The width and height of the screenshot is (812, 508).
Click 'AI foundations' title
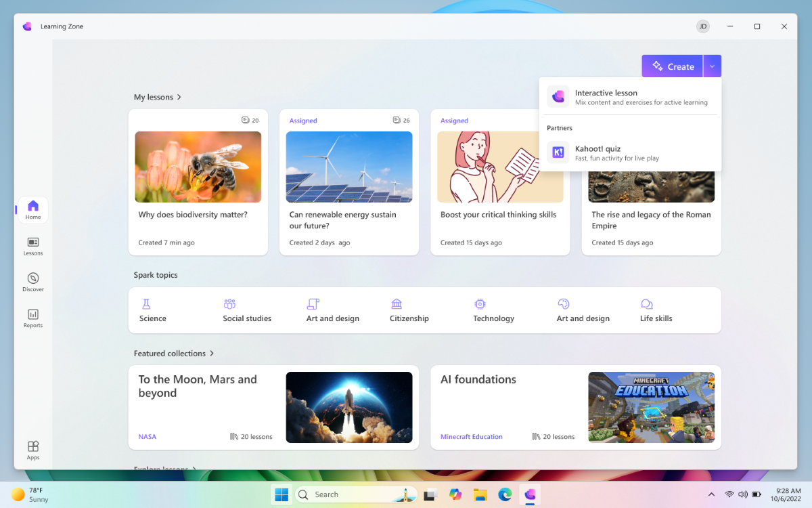[478, 379]
